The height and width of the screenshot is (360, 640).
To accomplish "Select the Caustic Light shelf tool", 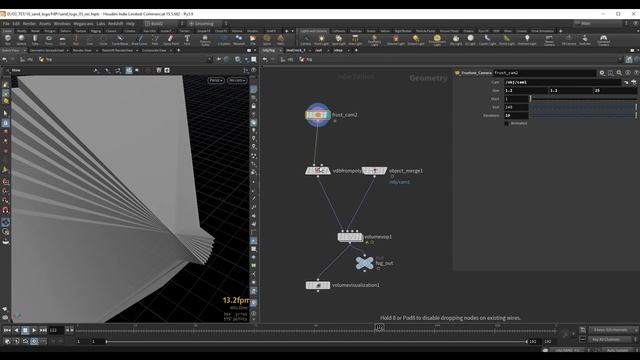I will click(487, 40).
